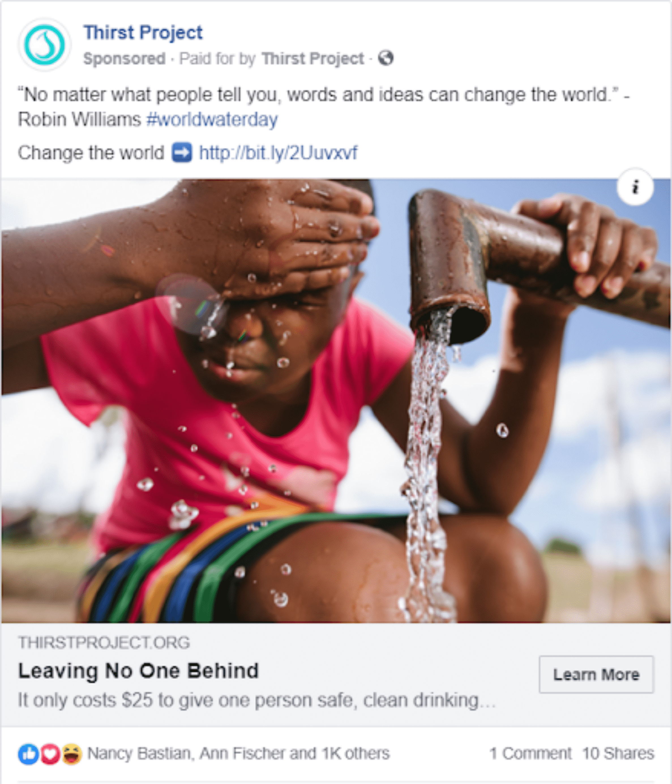Viewport: 672px width, 784px height.
Task: Click the THIRSTPROJECT.ORG domain text
Action: (104, 642)
